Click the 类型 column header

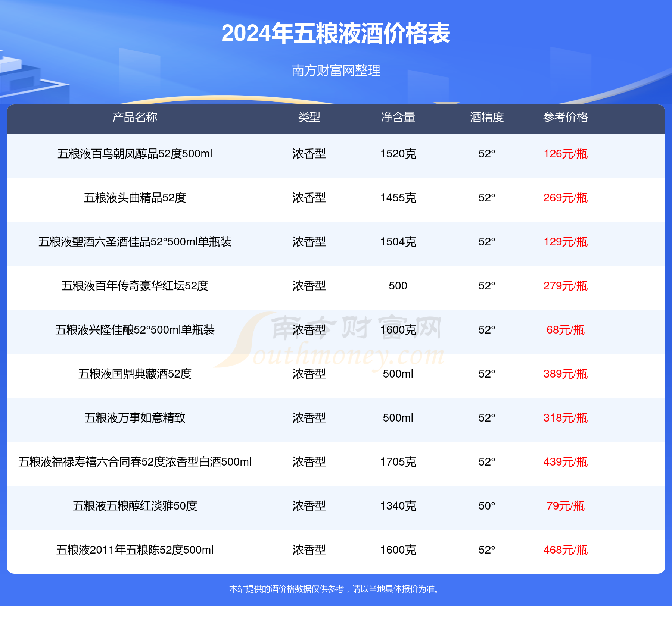[309, 117]
